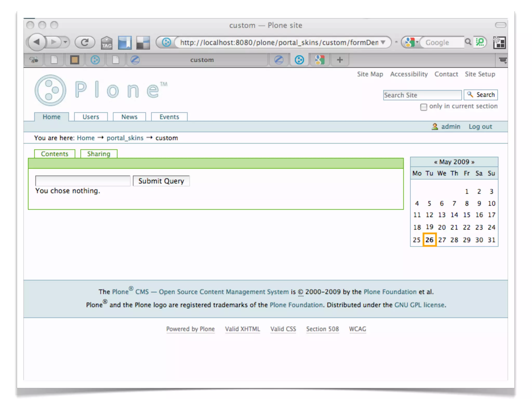
Task: Go to next month in calendar
Action: 473,162
